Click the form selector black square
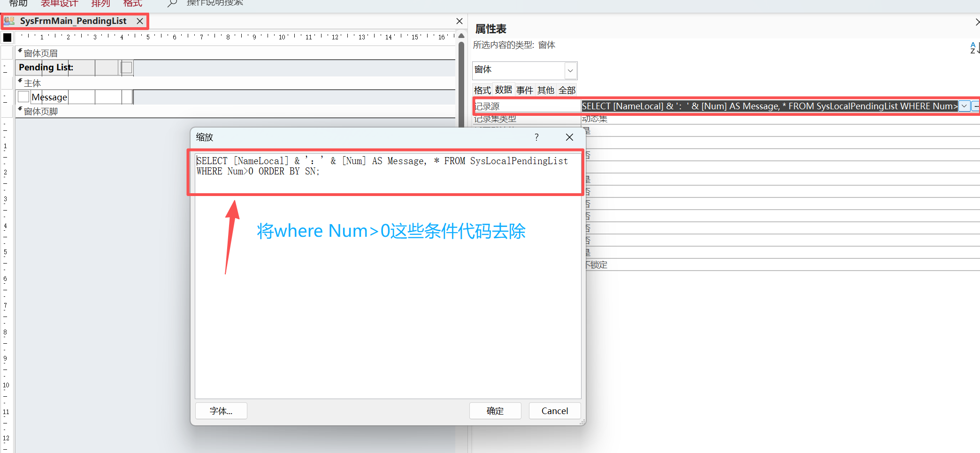Image resolution: width=980 pixels, height=453 pixels. (x=8, y=38)
